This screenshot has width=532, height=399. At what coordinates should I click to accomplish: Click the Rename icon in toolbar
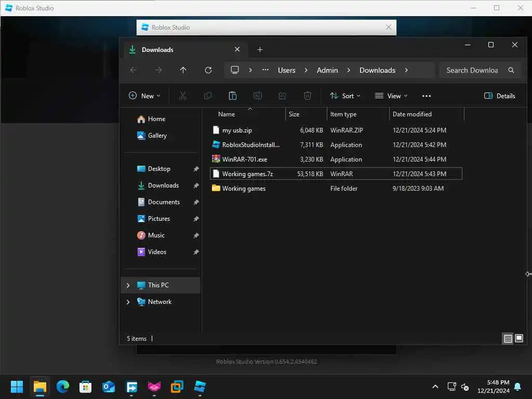click(258, 96)
